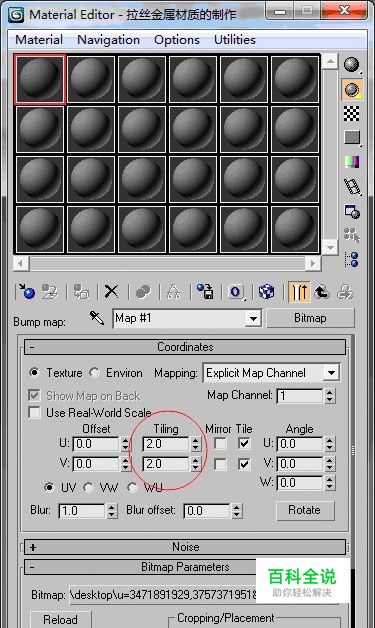The height and width of the screenshot is (628, 375).
Task: Click Put Material to Scene icon
Action: (x=50, y=292)
